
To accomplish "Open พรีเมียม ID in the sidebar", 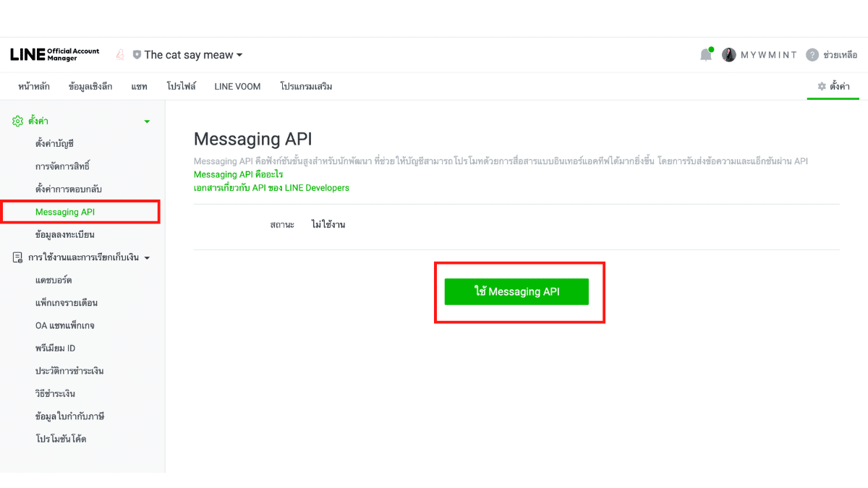I will click(56, 348).
